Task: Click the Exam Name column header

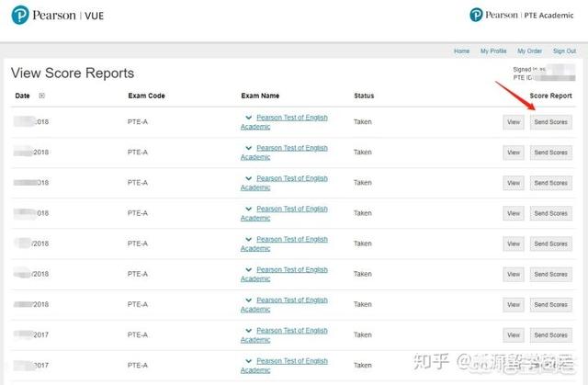Action: pos(260,96)
